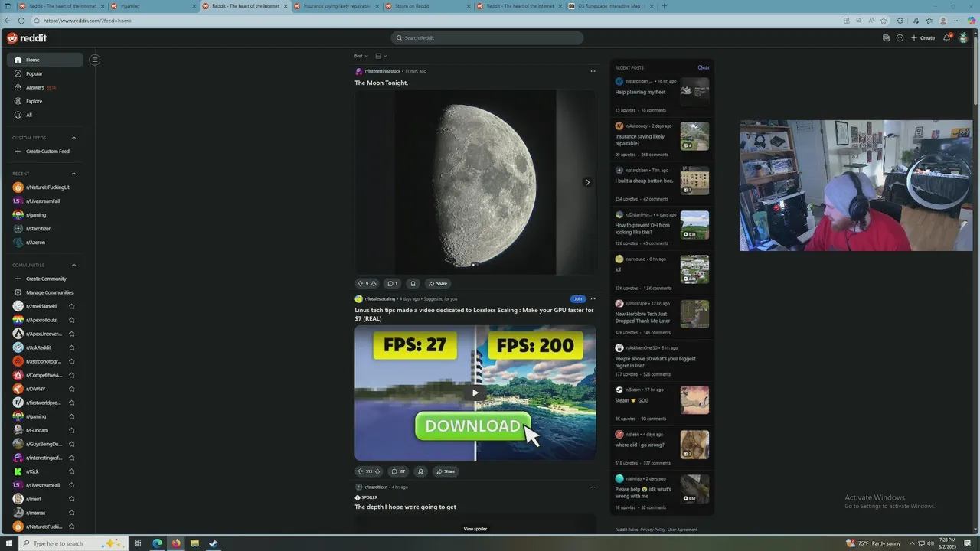980x551 pixels.
Task: Upvote the Lossless Scaling post
Action: pos(360,471)
